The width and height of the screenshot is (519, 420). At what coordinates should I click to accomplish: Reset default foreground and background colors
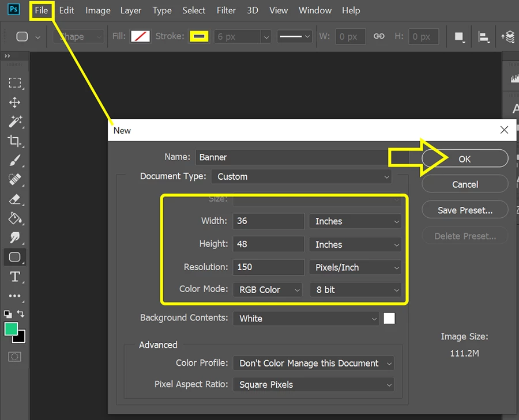coord(7,314)
